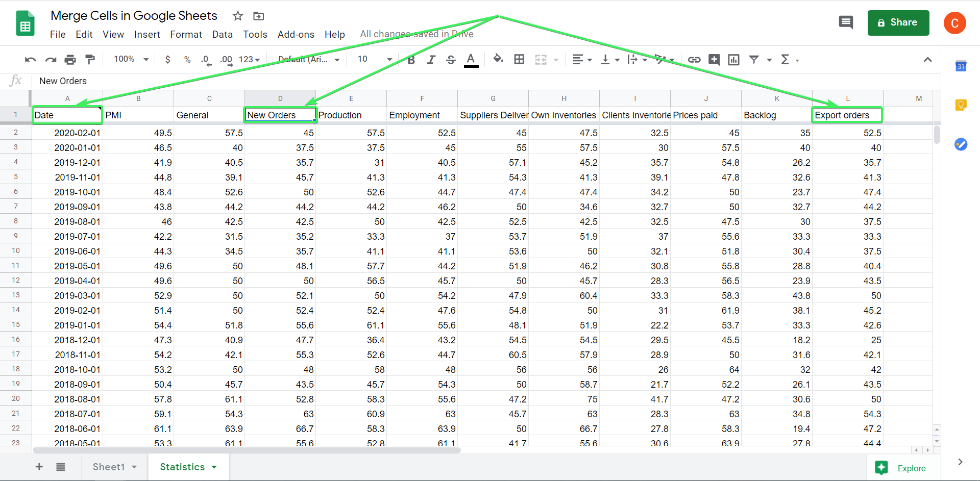Click the Share button
The width and height of the screenshot is (980, 481).
898,22
